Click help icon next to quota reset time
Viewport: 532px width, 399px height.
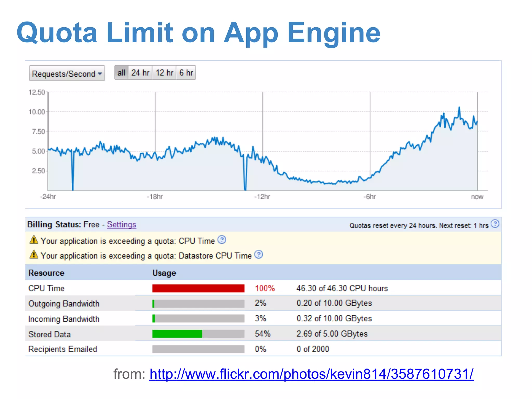495,224
